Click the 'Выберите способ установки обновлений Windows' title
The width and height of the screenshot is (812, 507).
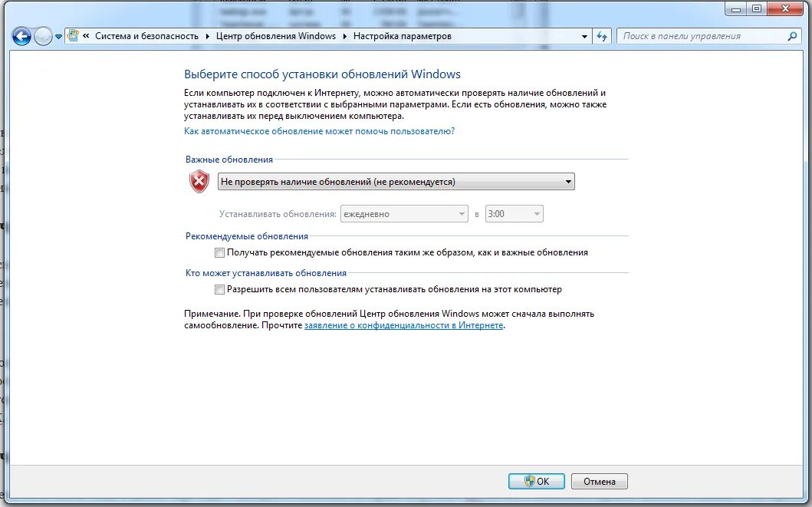pos(322,74)
